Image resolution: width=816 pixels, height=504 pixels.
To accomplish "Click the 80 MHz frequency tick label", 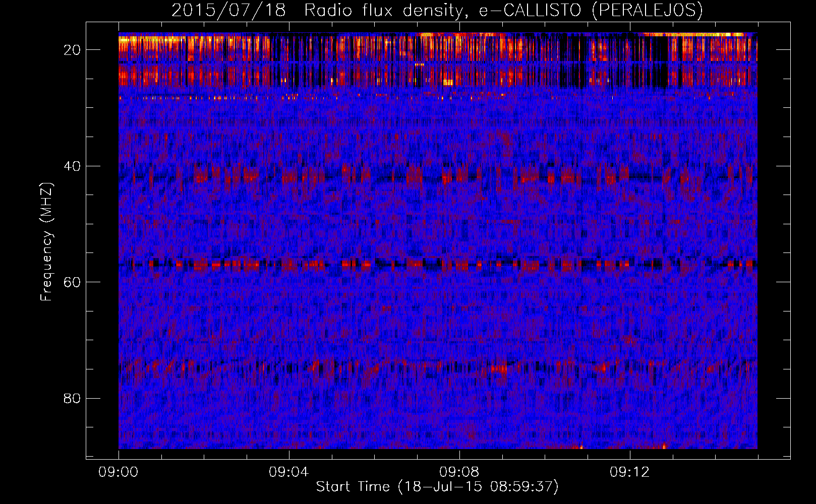I will pyautogui.click(x=73, y=398).
